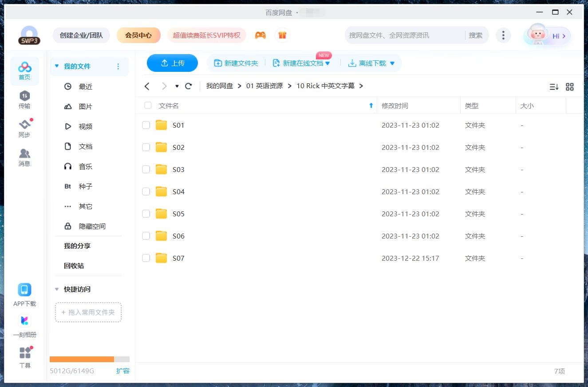This screenshot has width=588, height=387.
Task: Tick the checkbox next to folder S07
Action: (146, 258)
